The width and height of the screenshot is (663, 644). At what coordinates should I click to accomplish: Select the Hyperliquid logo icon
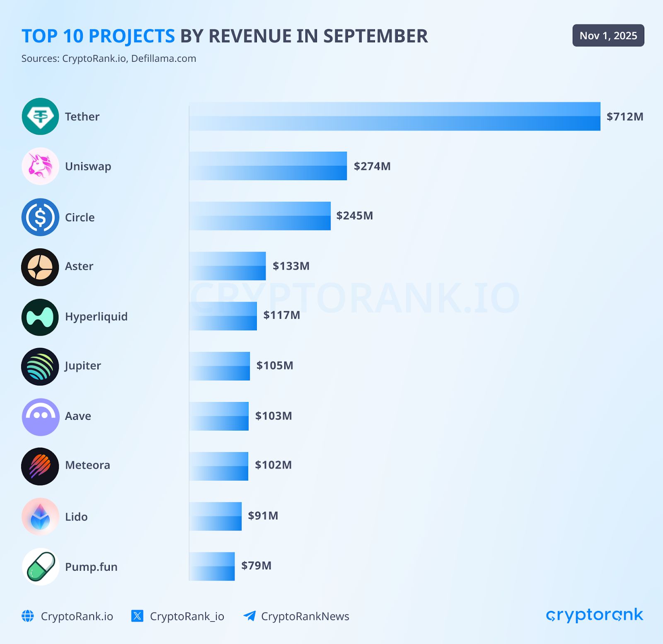pos(40,316)
